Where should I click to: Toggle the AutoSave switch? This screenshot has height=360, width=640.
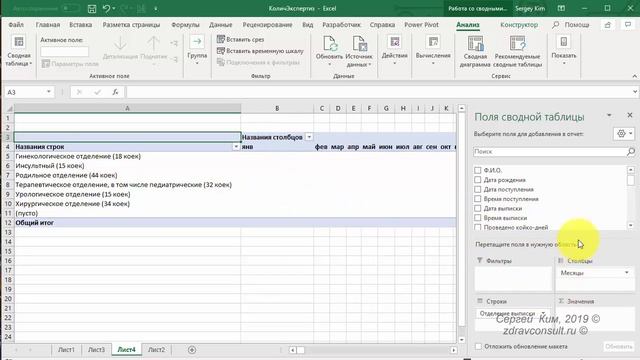point(70,8)
